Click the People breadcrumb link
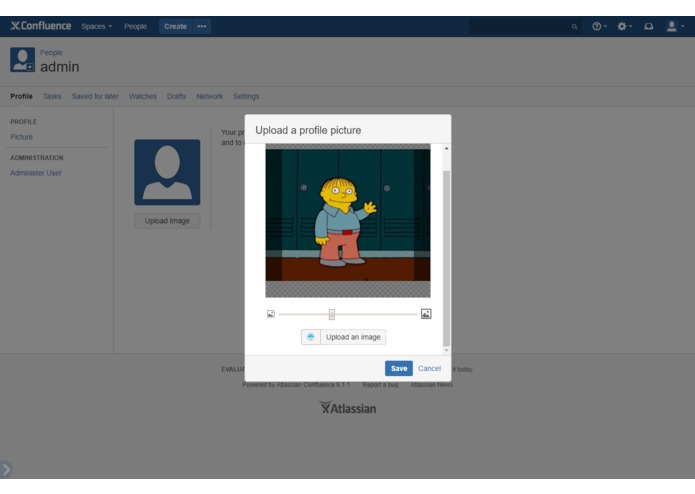This screenshot has width=695, height=494. (x=51, y=53)
